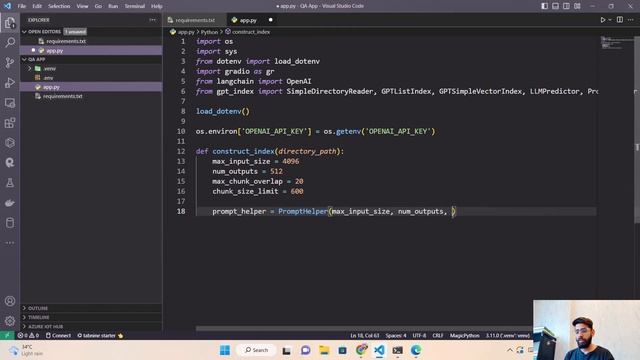
Task: Show additional views ellipsis in activity bar
Action: click(x=10, y=242)
